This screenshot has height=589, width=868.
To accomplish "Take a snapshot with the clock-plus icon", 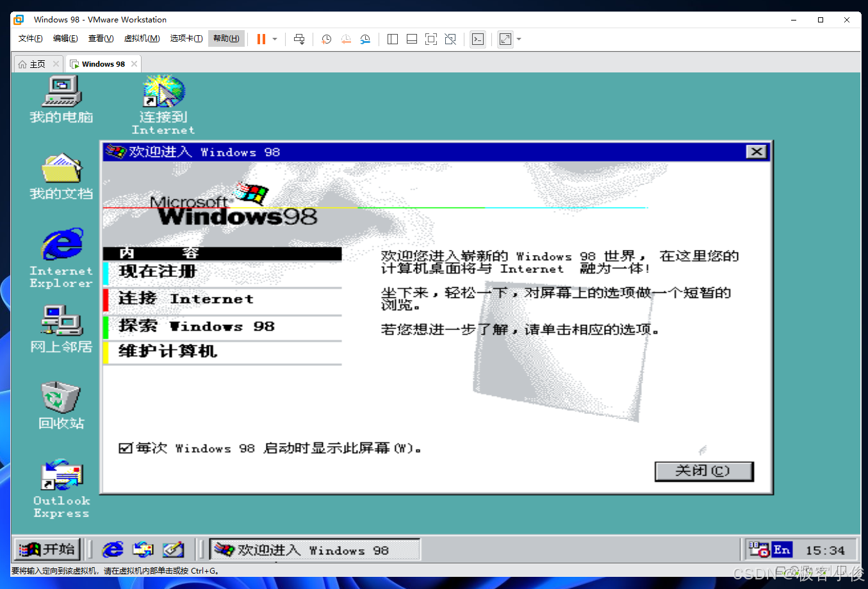I will coord(326,39).
